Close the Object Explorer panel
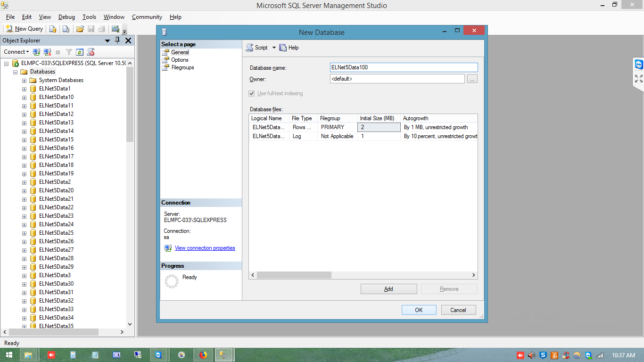Viewport: 644px width, 362px height. [128, 41]
